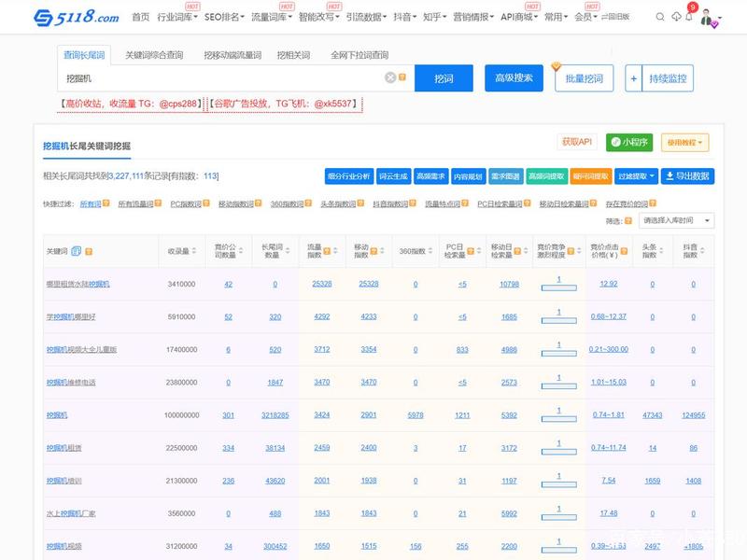Expand the 行业词库 navigation menu
747x560 pixels.
click(x=177, y=17)
